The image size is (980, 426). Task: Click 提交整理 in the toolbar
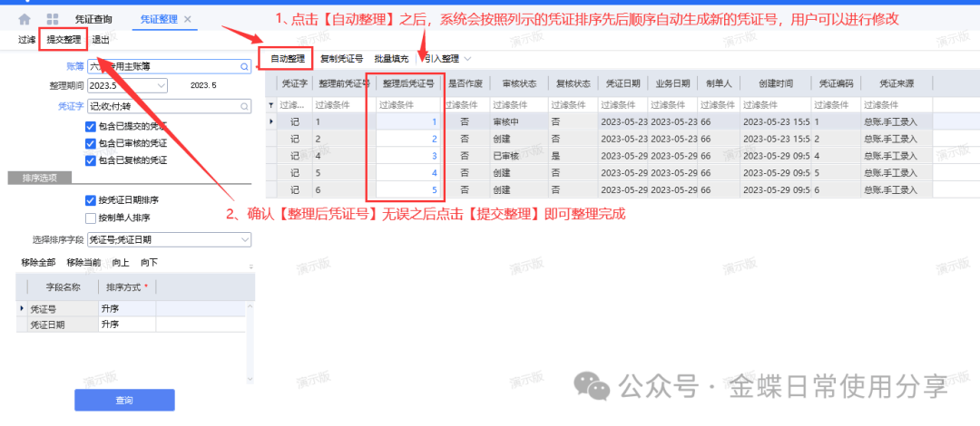pos(64,40)
